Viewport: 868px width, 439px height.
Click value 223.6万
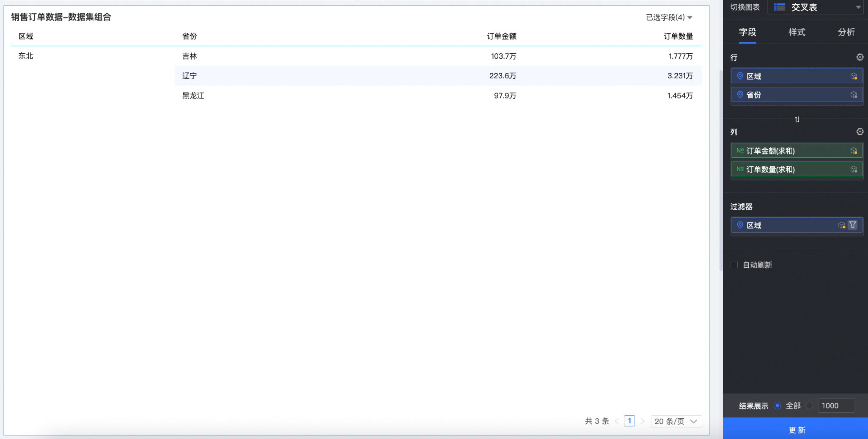[x=503, y=76]
